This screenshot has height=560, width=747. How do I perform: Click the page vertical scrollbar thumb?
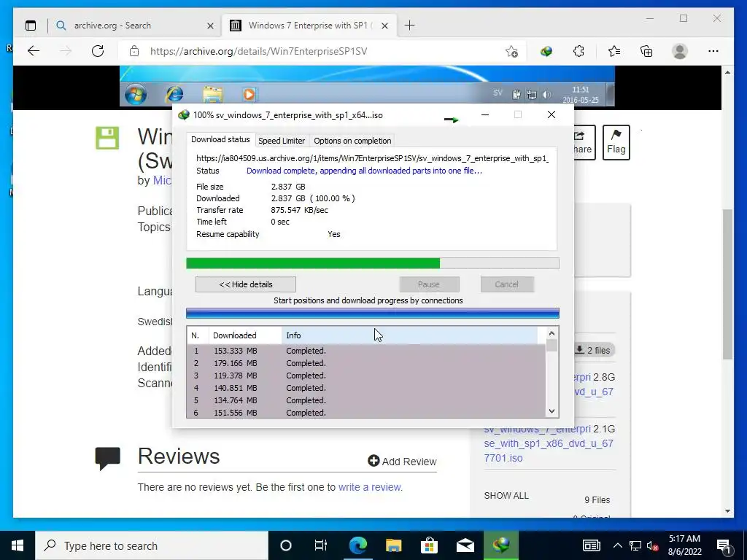[x=727, y=284]
